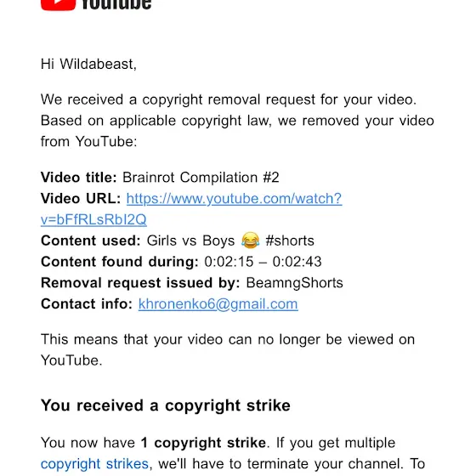Screen dimensions: 476x476
Task: Click 'You received a copyright strike' heading
Action: tap(166, 405)
